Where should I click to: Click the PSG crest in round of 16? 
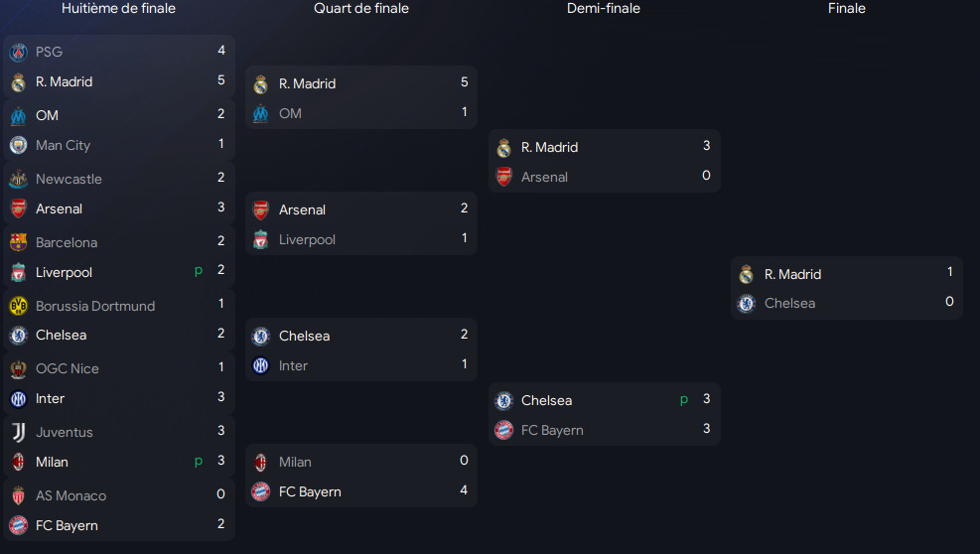[x=18, y=52]
